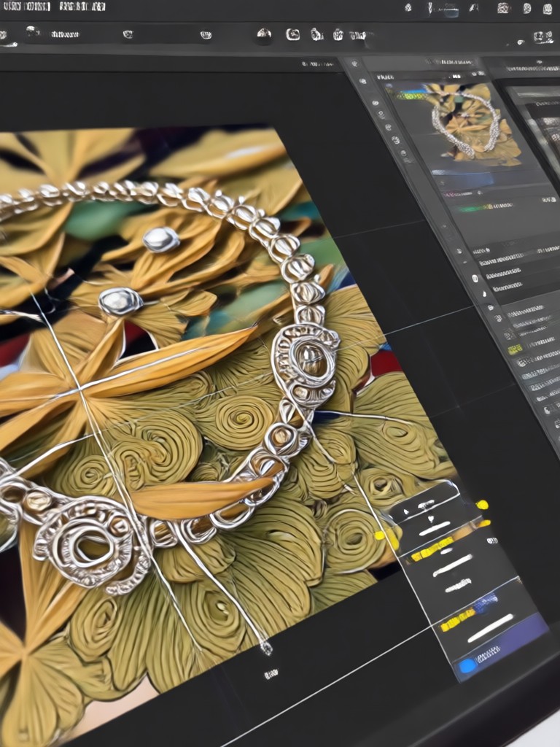Click the blue highlighted button row in the floating panel
The image size is (560, 747).
500,646
